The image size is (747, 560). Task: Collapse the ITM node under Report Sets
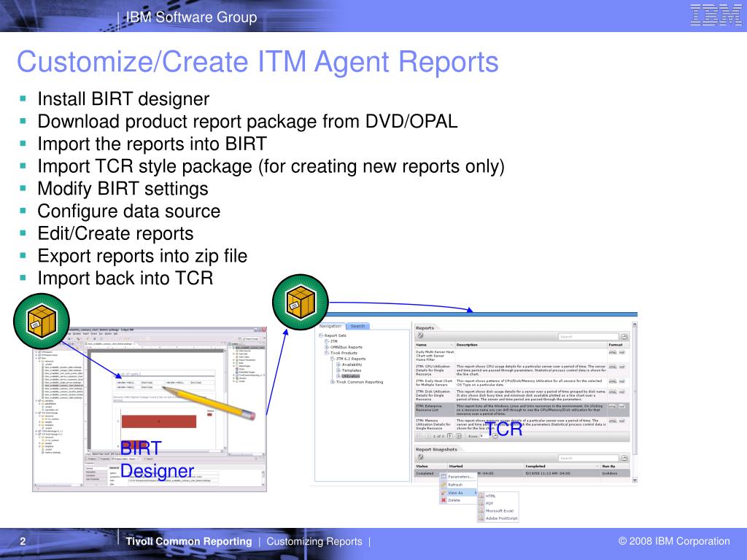pyautogui.click(x=327, y=341)
